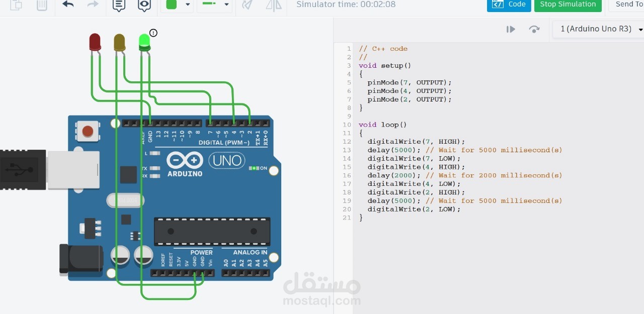Click the yellow LED

point(119,42)
